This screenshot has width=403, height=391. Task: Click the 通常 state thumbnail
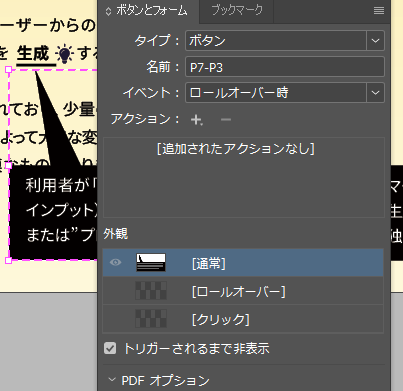tap(151, 262)
